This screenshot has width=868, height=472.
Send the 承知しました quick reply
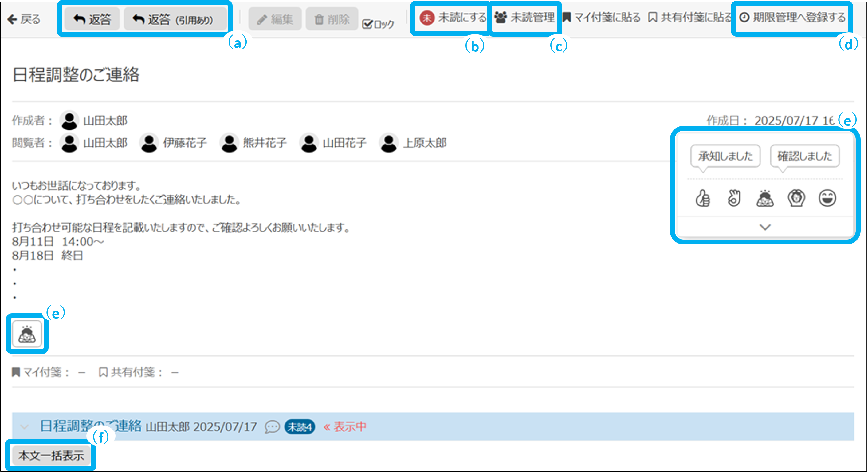[x=725, y=156]
